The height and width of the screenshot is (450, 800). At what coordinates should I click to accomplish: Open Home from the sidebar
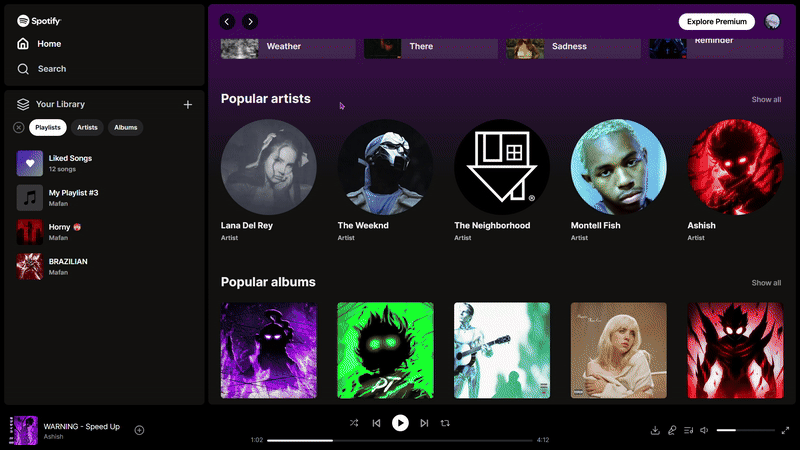39,44
